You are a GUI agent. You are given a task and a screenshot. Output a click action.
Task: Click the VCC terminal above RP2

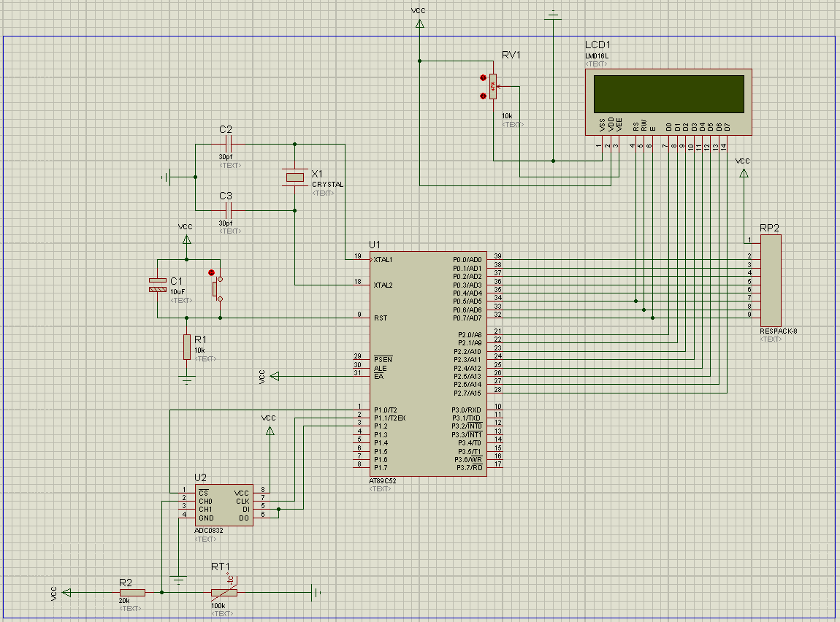pos(744,173)
